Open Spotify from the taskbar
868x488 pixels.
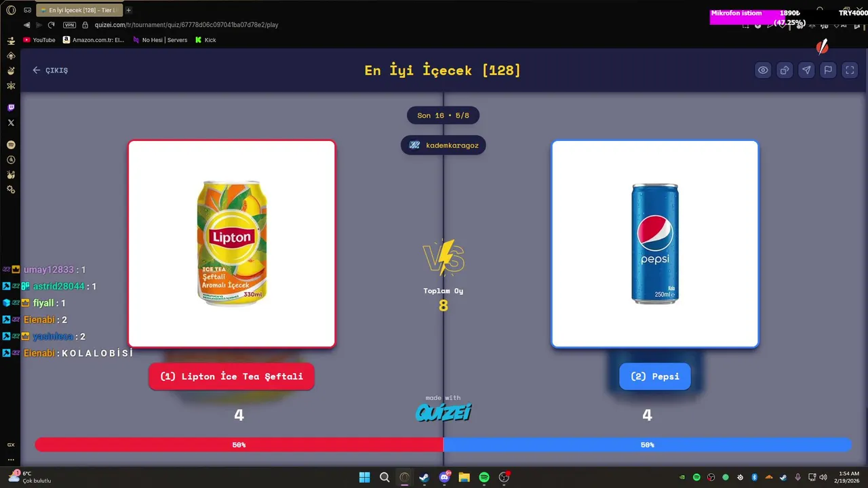coord(484,477)
